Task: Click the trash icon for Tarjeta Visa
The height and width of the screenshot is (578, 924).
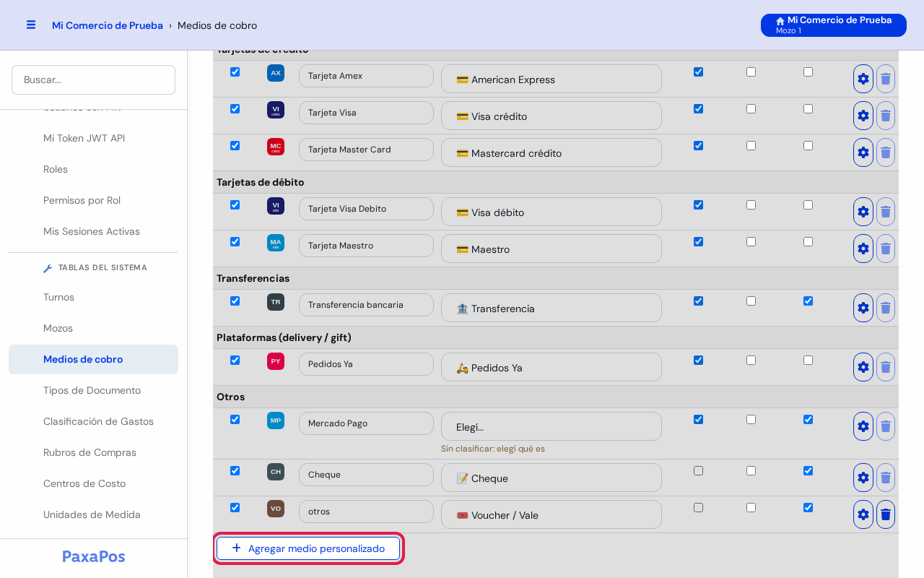Action: click(886, 116)
